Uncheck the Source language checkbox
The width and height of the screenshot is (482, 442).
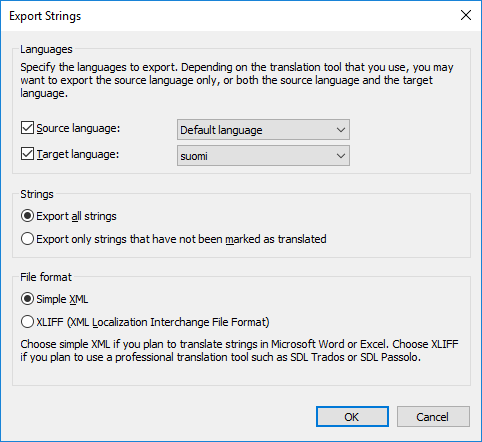pos(27,128)
